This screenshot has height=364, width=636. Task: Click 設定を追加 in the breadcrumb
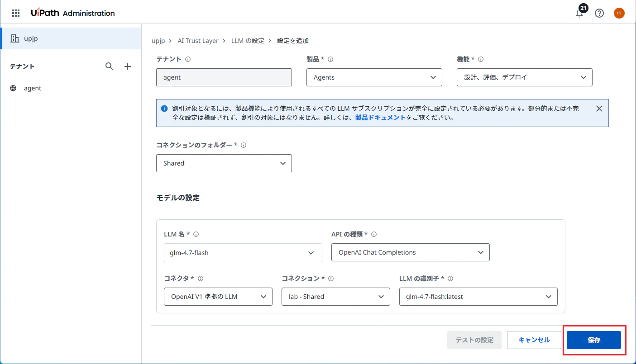(293, 41)
